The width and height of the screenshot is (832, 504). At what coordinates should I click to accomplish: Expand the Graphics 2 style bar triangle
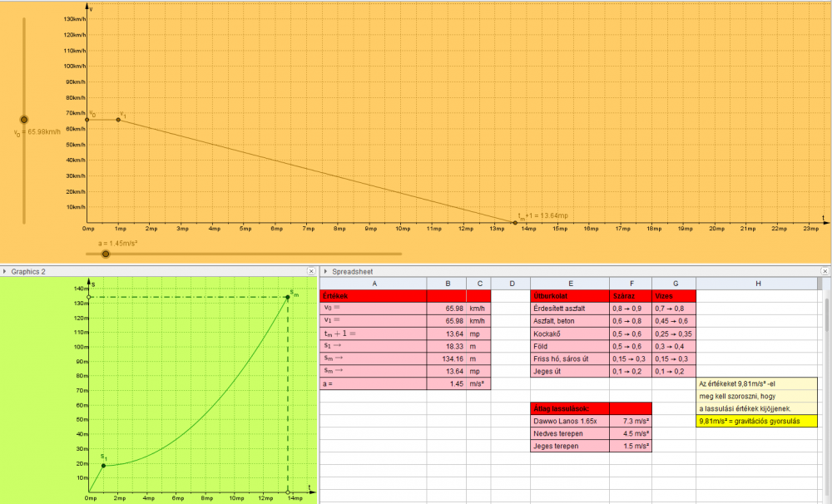tap(5, 271)
